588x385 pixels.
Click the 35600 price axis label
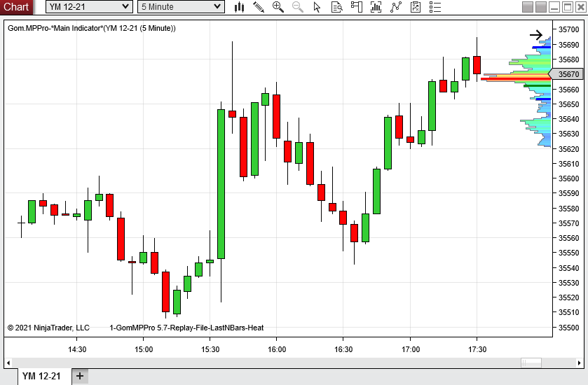click(x=569, y=178)
